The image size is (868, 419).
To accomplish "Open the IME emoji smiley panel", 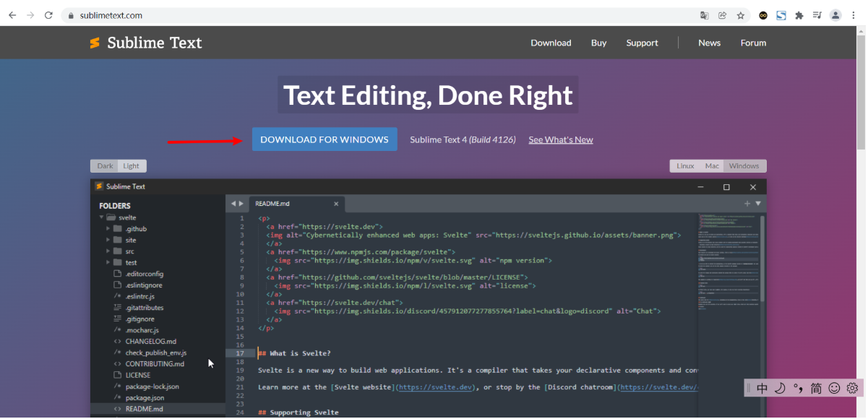I will click(834, 389).
